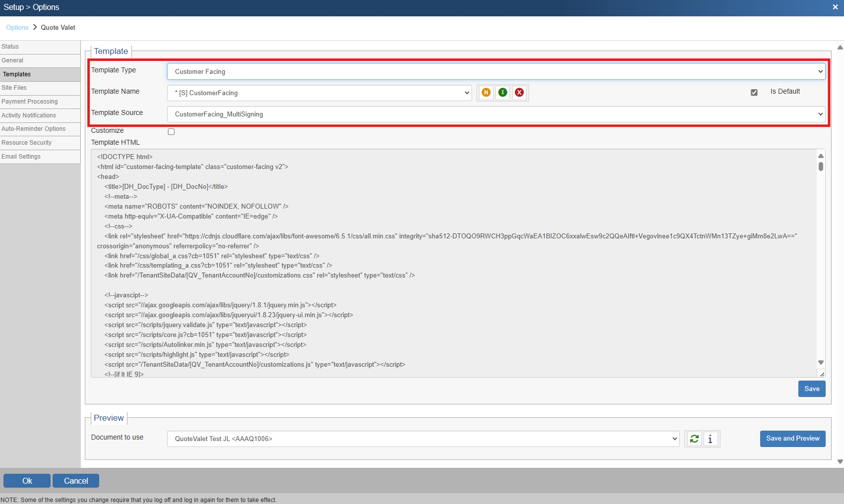The image size is (844, 504).
Task: Open the Template Source dropdown
Action: [496, 114]
